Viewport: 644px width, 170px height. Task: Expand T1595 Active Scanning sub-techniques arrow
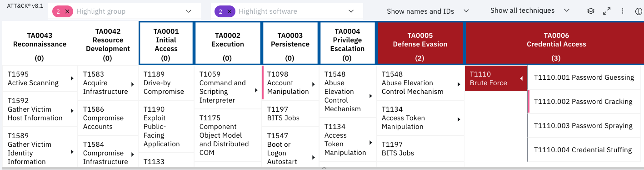coord(72,79)
